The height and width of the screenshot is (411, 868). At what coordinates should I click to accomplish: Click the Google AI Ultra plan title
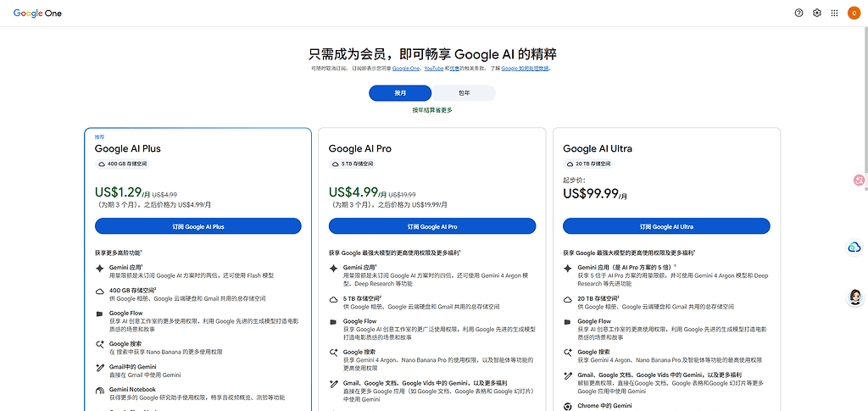(x=598, y=149)
